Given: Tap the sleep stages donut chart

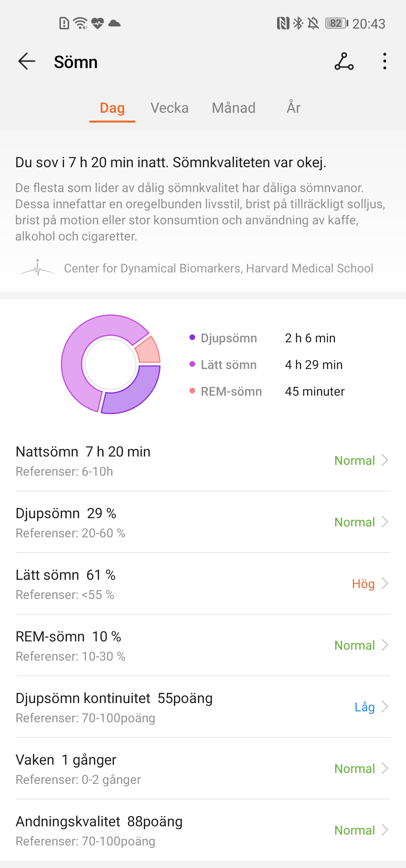Looking at the screenshot, I should 111,364.
